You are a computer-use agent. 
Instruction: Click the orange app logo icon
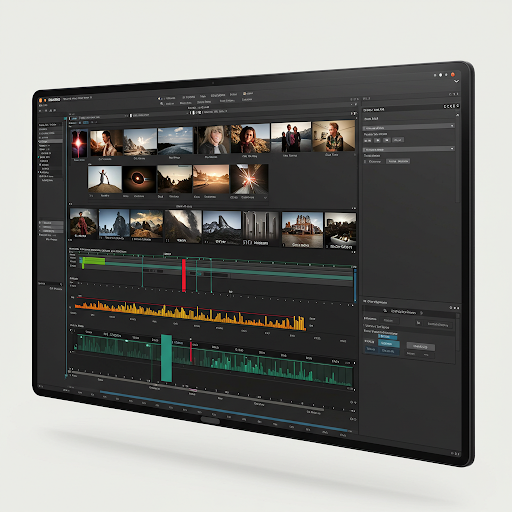(x=41, y=100)
